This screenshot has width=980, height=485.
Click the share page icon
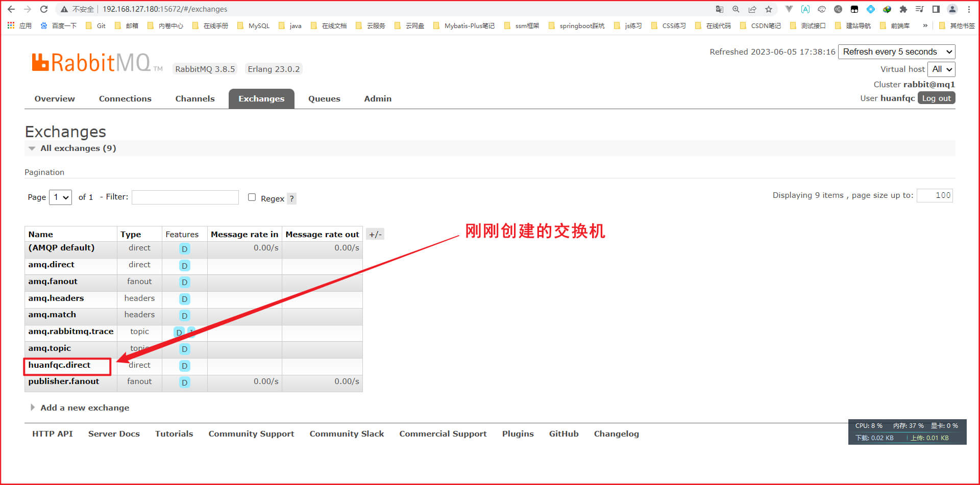pyautogui.click(x=752, y=9)
